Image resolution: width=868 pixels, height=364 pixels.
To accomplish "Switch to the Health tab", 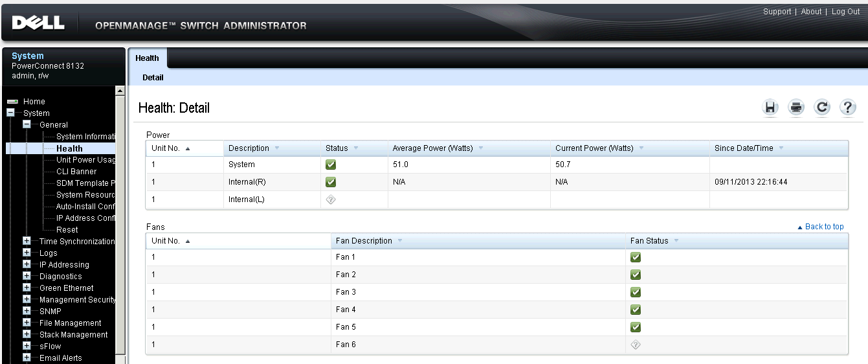I will pos(147,58).
